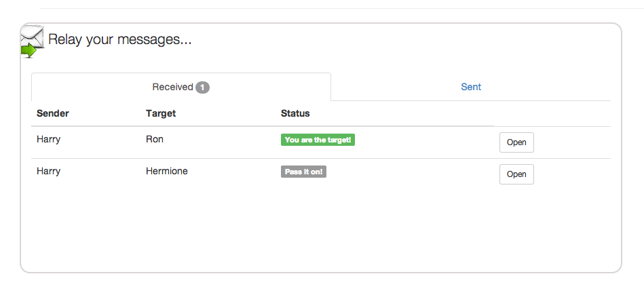Click the green "You are the target!" badge
The height and width of the screenshot is (293, 644).
click(x=318, y=140)
